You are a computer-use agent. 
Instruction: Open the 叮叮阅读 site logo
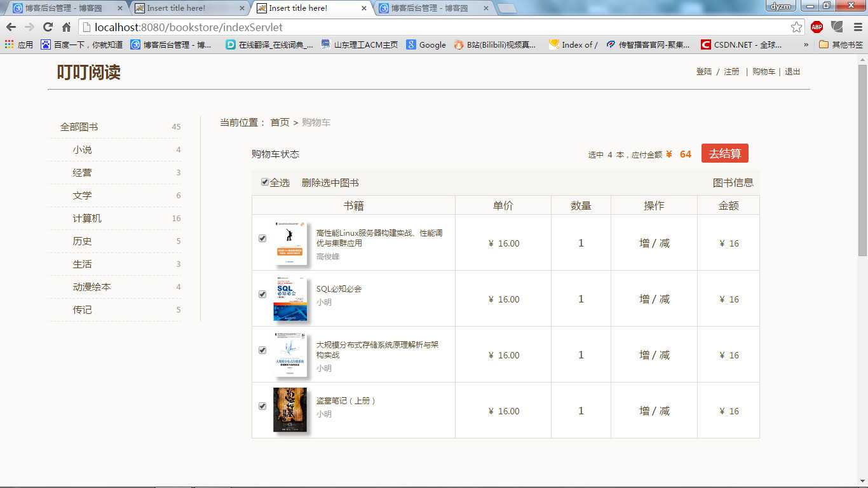tap(88, 72)
